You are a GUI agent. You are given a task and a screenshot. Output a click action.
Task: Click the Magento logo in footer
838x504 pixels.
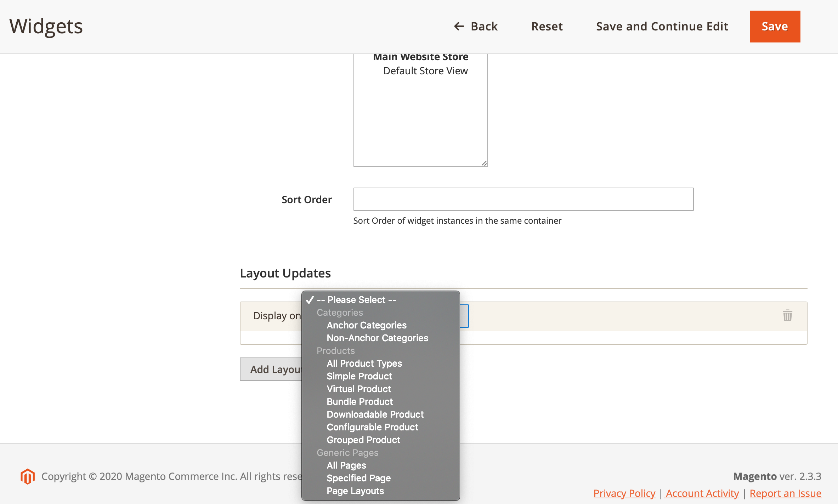click(x=28, y=476)
